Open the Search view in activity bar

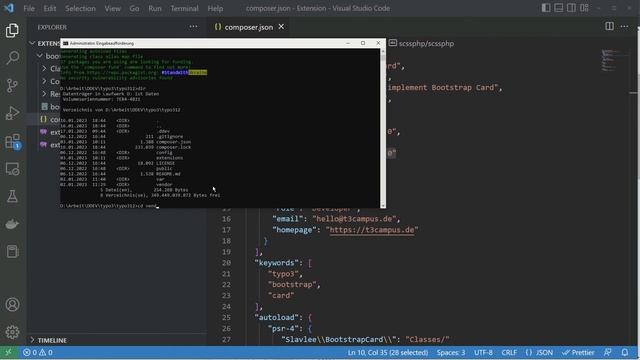click(x=12, y=58)
